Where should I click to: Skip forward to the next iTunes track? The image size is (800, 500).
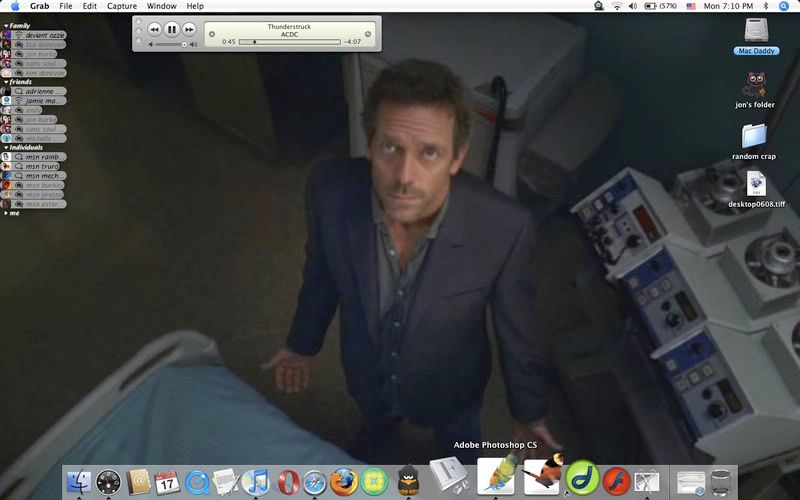click(x=189, y=30)
